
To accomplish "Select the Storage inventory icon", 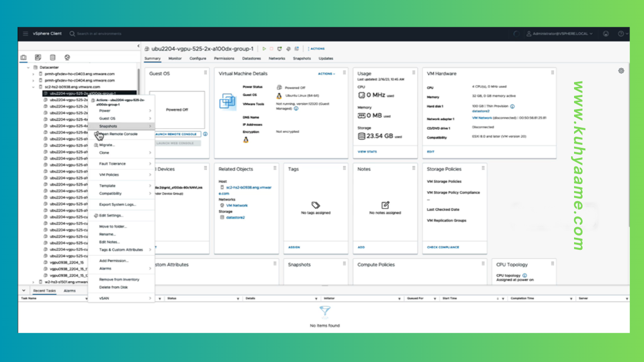I will pos(52,58).
